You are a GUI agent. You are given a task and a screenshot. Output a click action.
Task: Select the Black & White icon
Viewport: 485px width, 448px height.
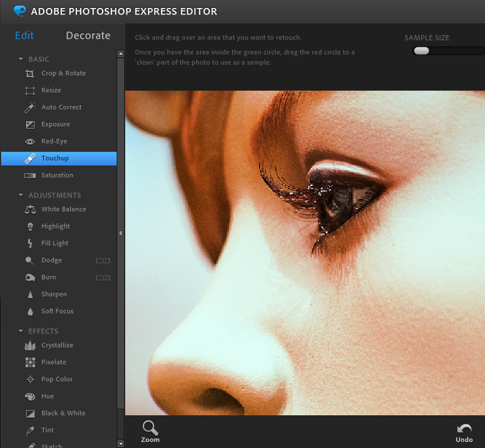point(30,413)
